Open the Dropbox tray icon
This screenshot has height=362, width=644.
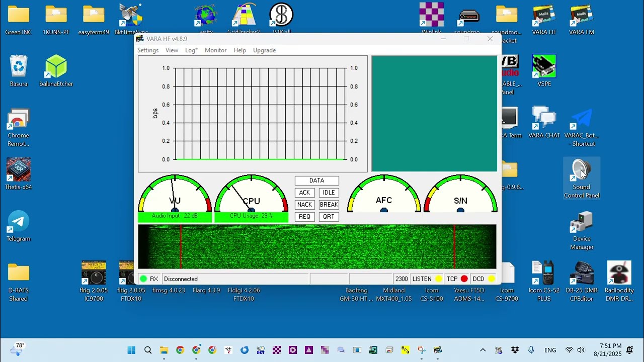515,350
